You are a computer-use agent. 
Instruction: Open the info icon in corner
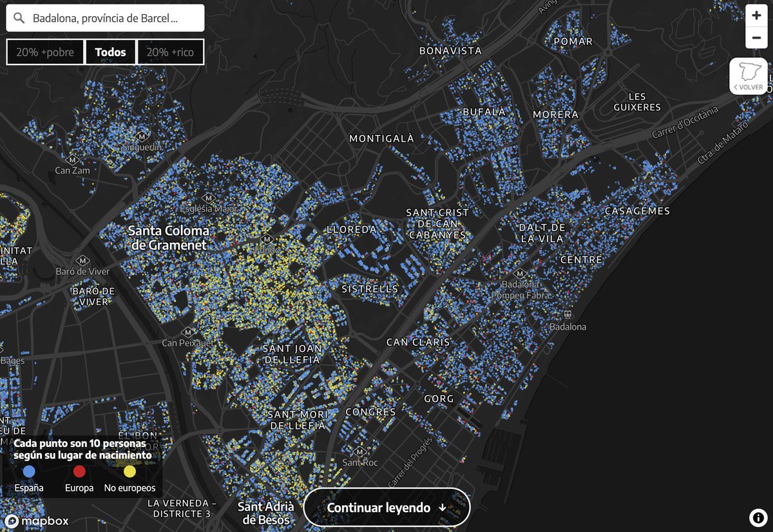click(758, 517)
